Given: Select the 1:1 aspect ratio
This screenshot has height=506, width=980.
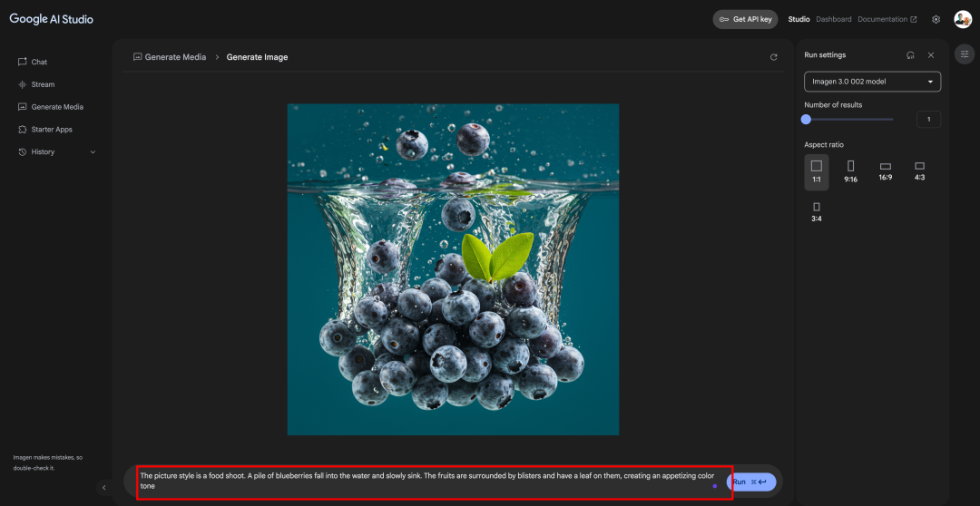Looking at the screenshot, I should [817, 171].
